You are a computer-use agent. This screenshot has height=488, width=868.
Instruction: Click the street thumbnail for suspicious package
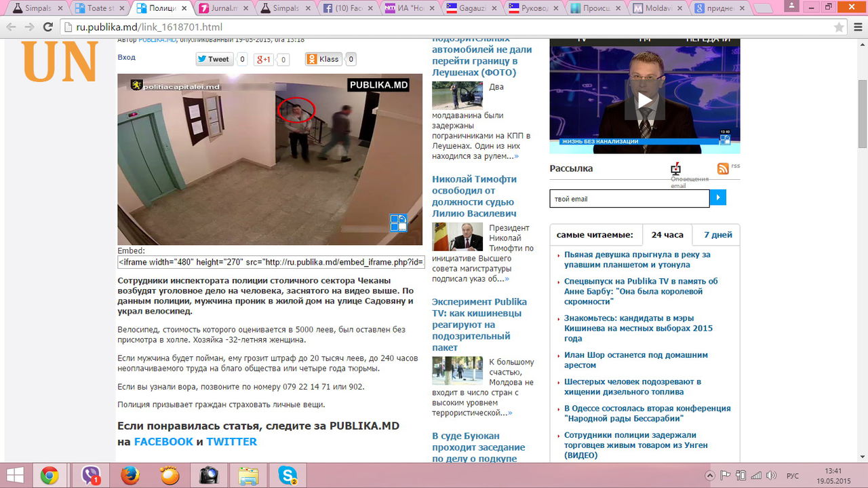457,371
